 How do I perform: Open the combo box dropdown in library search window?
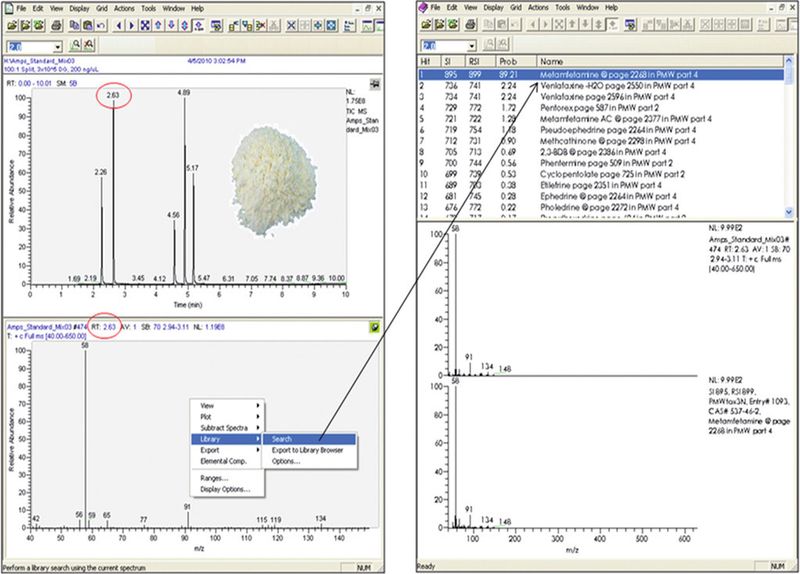[x=471, y=46]
